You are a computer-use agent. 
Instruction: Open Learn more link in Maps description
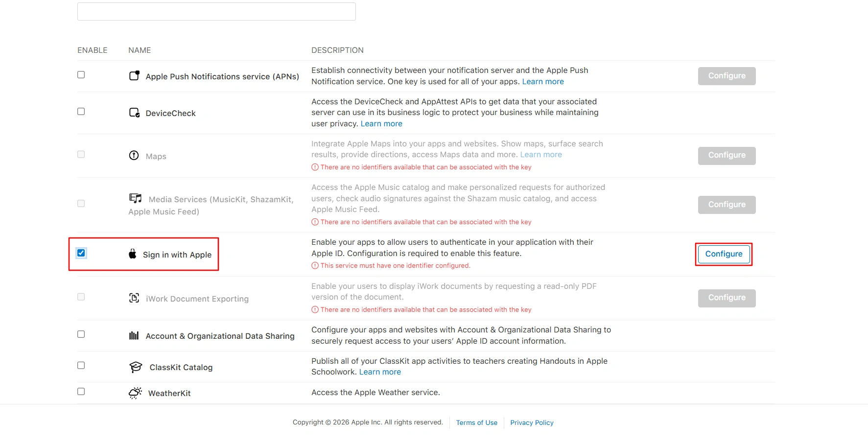(541, 155)
